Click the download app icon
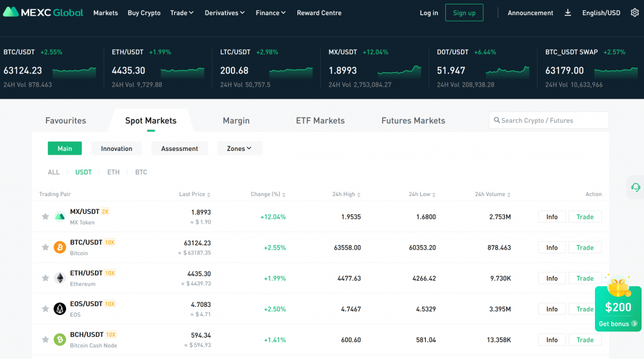644x359 pixels. [x=568, y=13]
